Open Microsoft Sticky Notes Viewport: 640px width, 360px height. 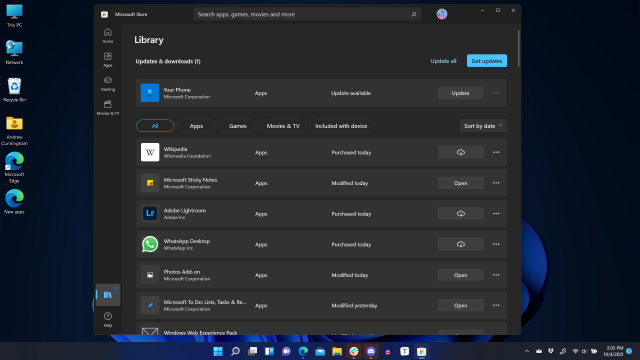pos(460,183)
